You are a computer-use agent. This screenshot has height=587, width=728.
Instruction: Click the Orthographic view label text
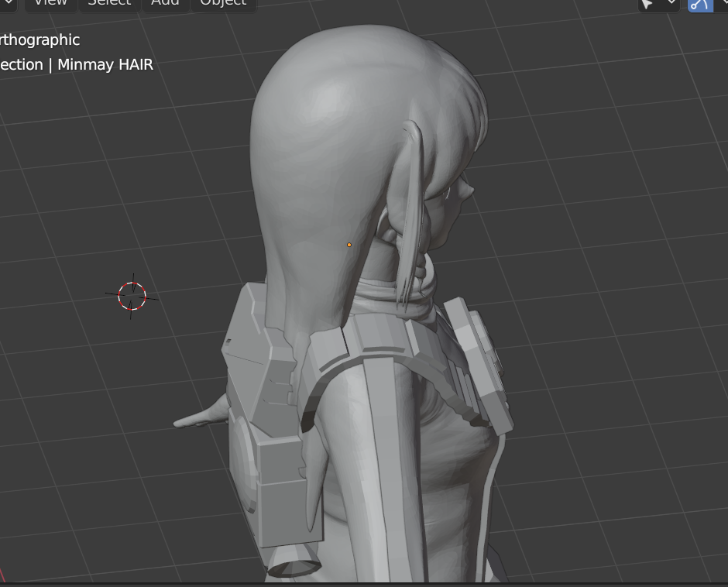(x=40, y=40)
